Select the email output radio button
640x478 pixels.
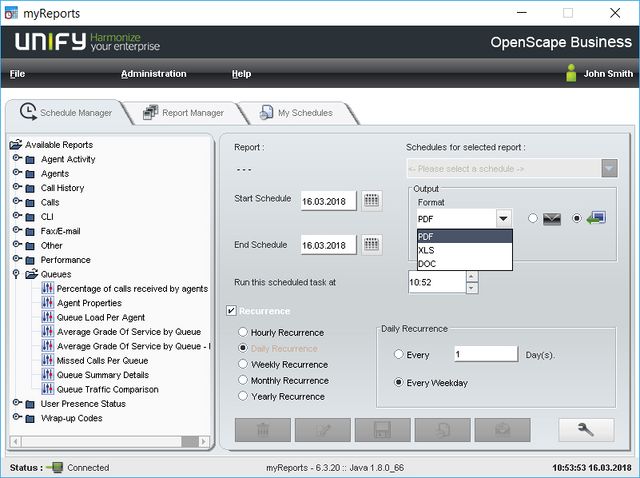click(533, 219)
